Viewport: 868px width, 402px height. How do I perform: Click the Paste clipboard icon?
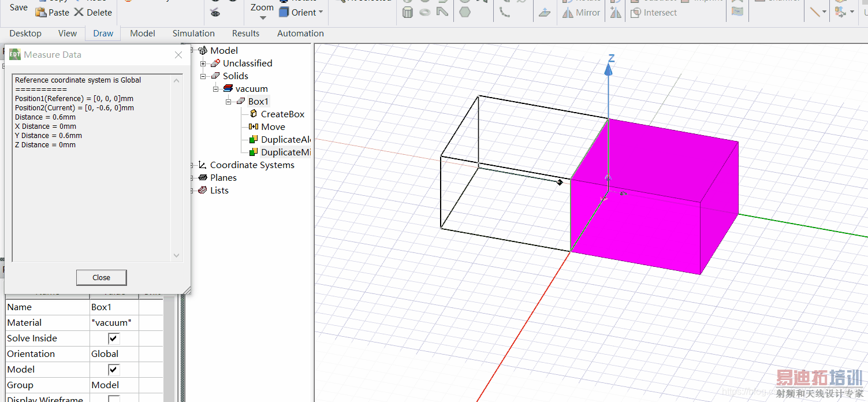(41, 13)
